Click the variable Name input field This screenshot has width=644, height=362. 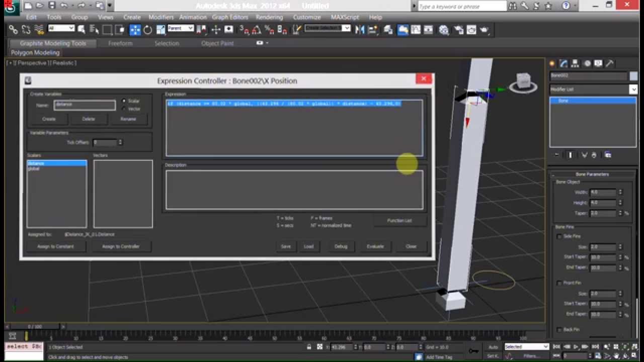point(85,105)
